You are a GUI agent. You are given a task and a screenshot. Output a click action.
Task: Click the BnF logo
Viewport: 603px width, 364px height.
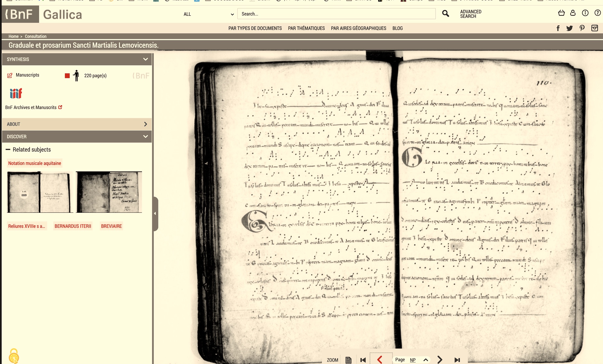[x=20, y=14]
